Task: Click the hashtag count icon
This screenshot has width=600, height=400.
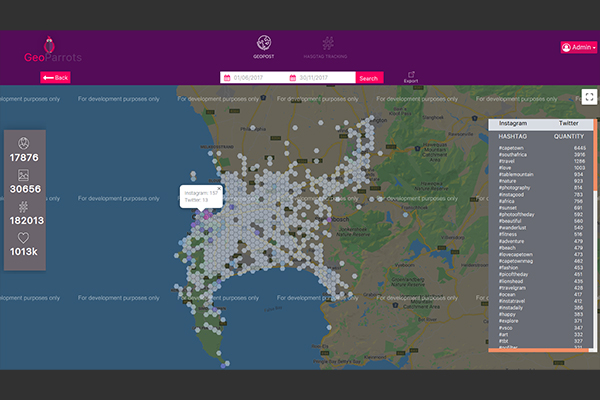Action: [x=23, y=206]
